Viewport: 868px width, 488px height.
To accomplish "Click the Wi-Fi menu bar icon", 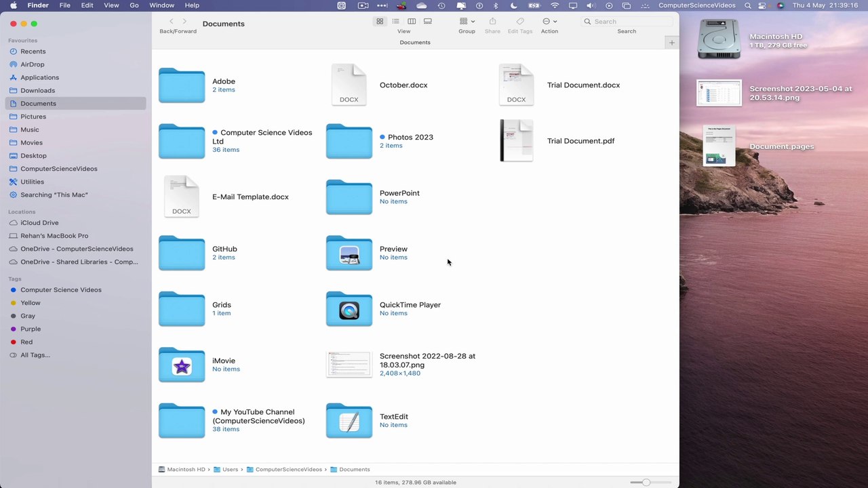I will [555, 5].
